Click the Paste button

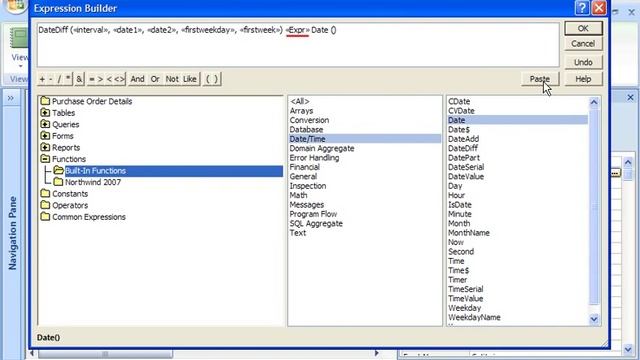[540, 79]
